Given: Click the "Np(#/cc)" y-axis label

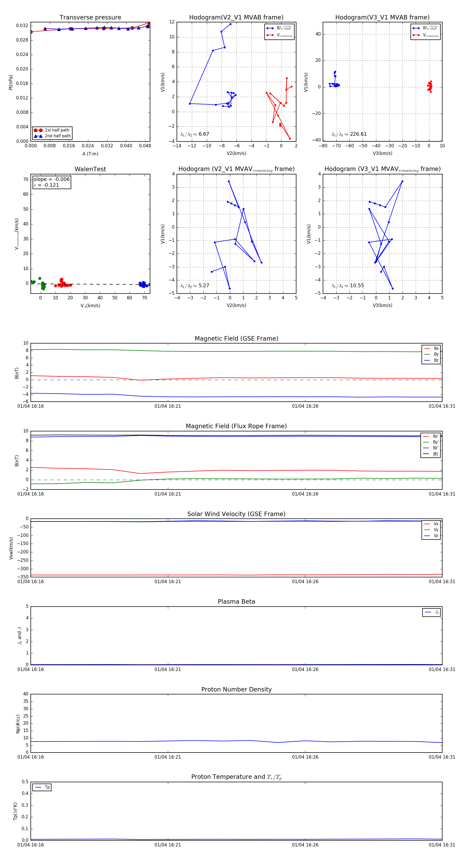Looking at the screenshot, I should click(x=18, y=724).
